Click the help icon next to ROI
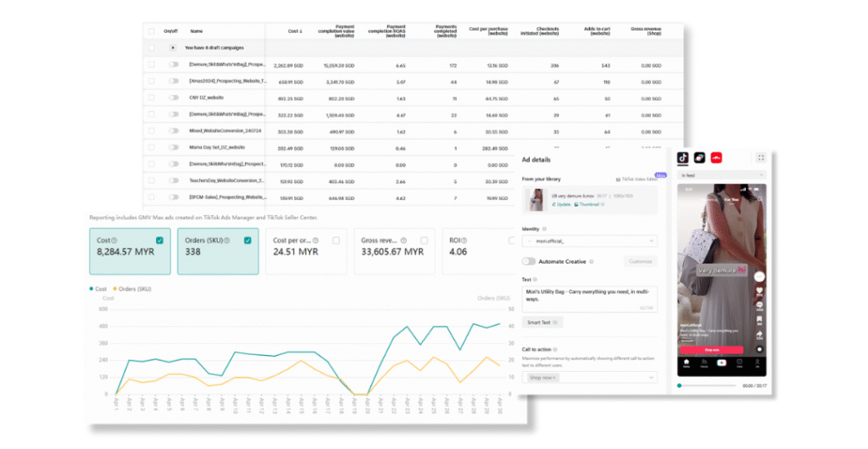The height and width of the screenshot is (449, 868). pos(464,241)
